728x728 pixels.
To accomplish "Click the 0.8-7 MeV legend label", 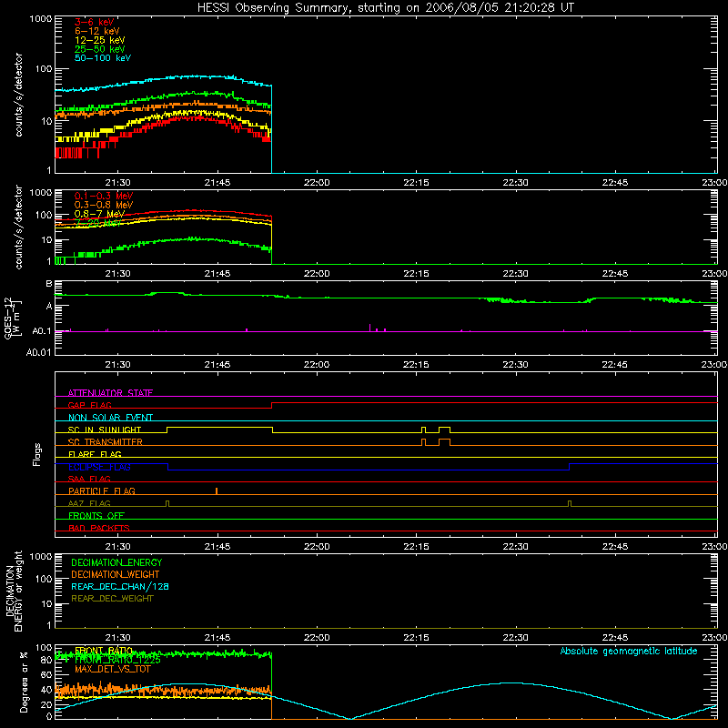I will point(100,214).
